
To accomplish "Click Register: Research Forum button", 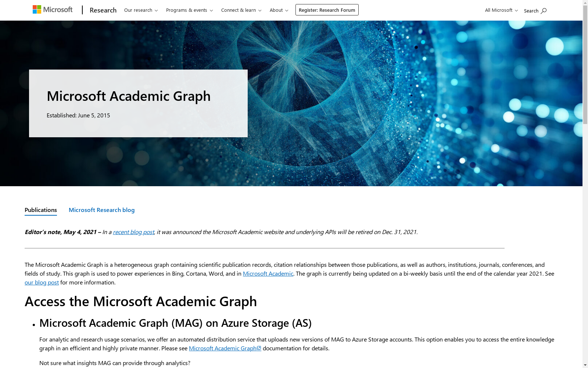I will (x=327, y=10).
